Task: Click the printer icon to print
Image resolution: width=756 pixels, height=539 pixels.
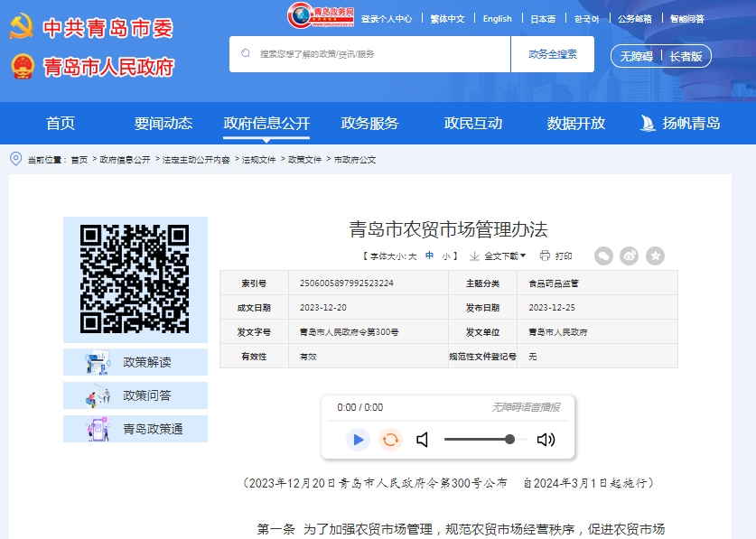Action: (x=545, y=256)
